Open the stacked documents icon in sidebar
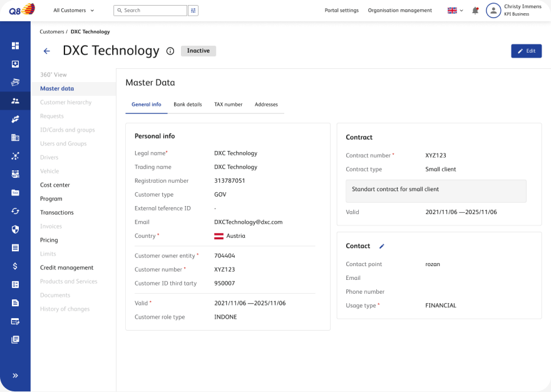The height and width of the screenshot is (392, 551). coord(15,339)
